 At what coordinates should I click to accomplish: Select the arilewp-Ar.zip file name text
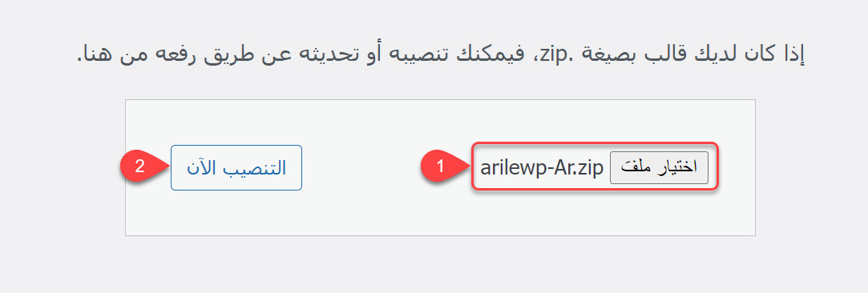click(x=541, y=167)
